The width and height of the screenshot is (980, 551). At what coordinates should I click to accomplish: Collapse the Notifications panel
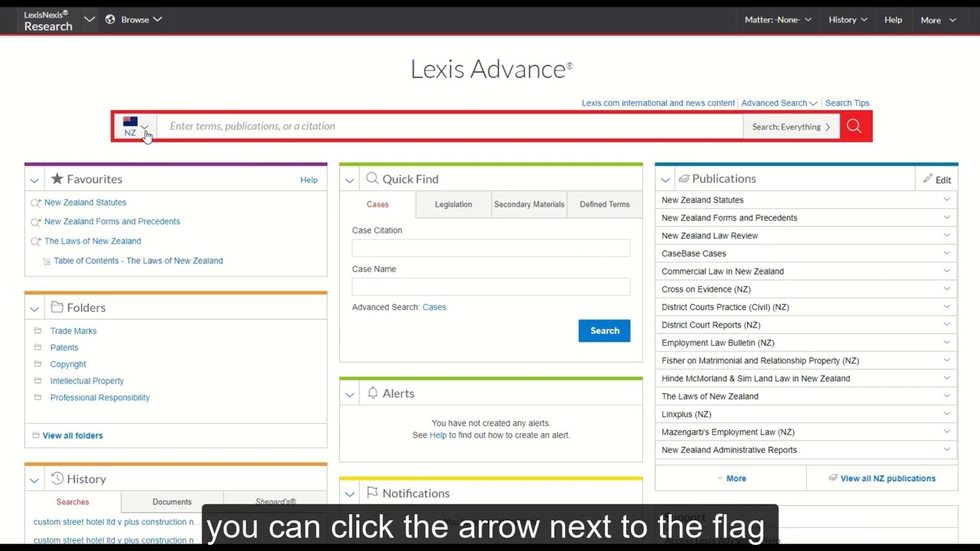click(x=350, y=494)
